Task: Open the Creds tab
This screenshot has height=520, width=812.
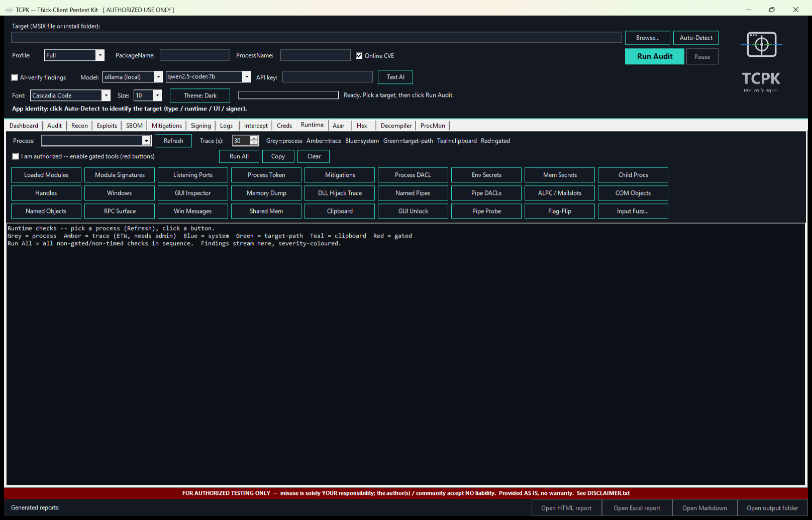Action: 284,126
